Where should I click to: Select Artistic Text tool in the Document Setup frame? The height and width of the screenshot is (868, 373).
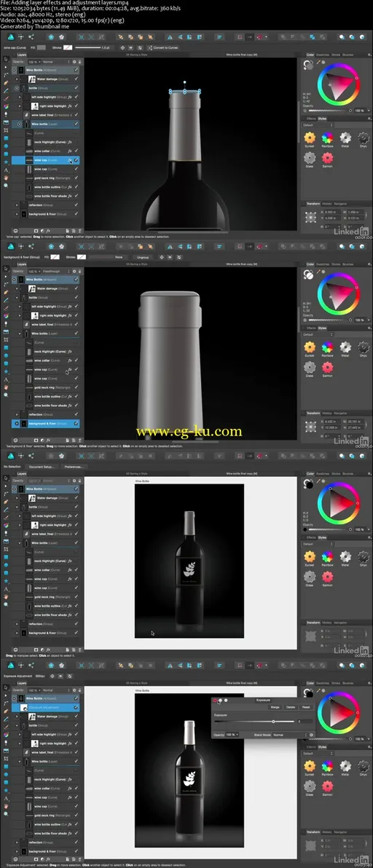[x=6, y=588]
